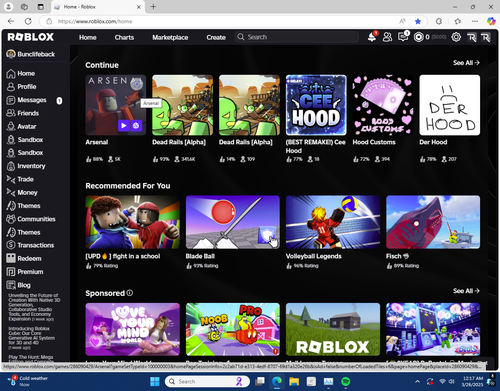Open Edge Copilot icon

491,21
